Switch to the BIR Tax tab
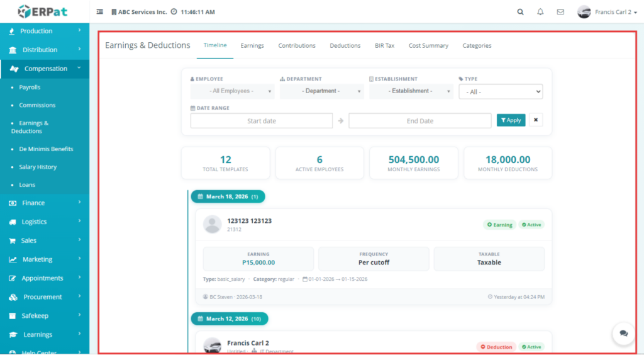The width and height of the screenshot is (644, 355). click(x=384, y=45)
